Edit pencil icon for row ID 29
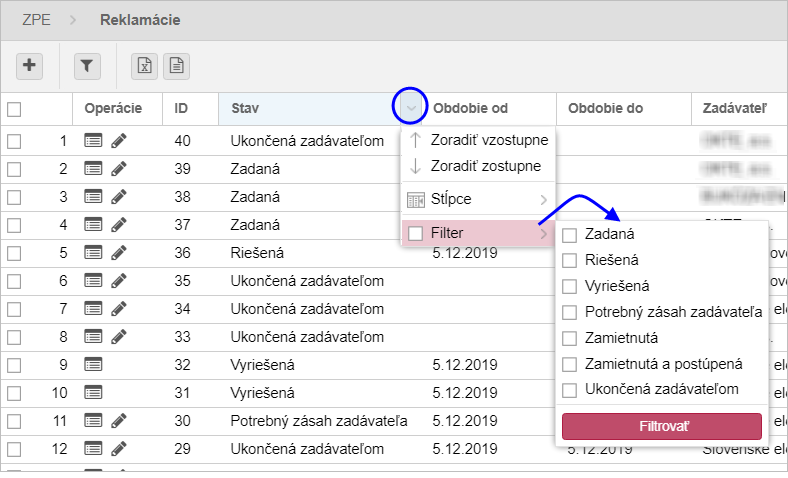Screen dimensions: 788x478 [x=119, y=449]
